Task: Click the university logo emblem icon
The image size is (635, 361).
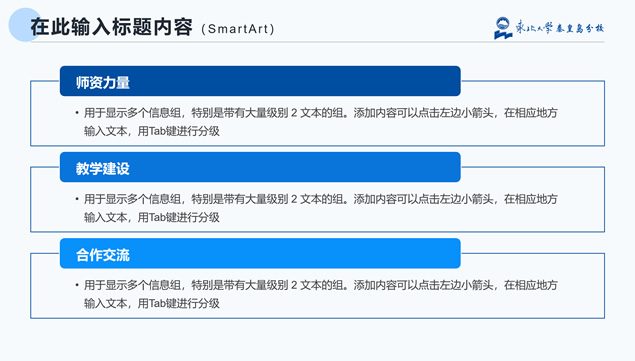Action: pyautogui.click(x=503, y=28)
